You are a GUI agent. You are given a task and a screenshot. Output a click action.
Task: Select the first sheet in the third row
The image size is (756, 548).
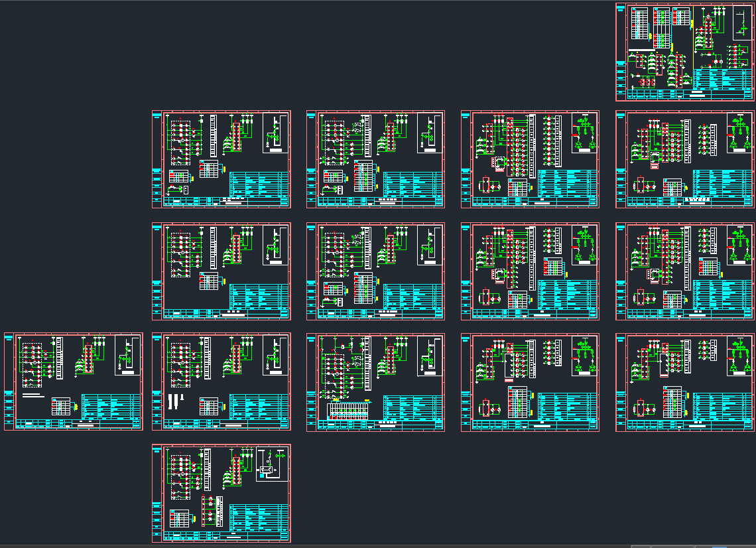tap(221, 271)
